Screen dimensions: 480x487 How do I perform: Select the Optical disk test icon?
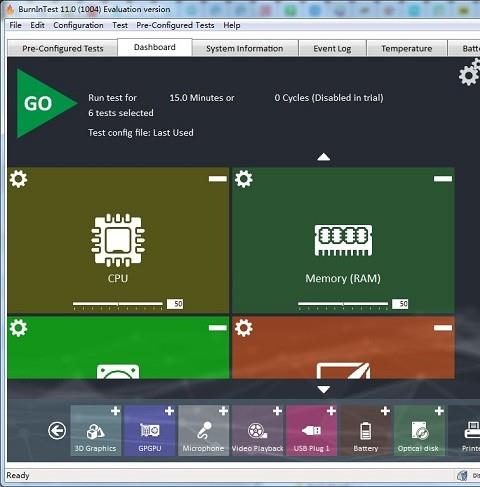pos(419,431)
